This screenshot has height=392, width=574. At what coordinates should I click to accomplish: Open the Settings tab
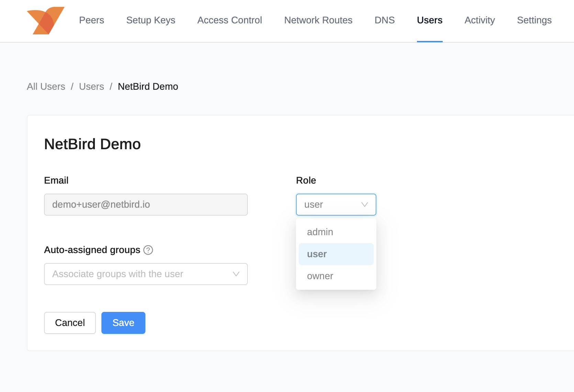coord(534,20)
